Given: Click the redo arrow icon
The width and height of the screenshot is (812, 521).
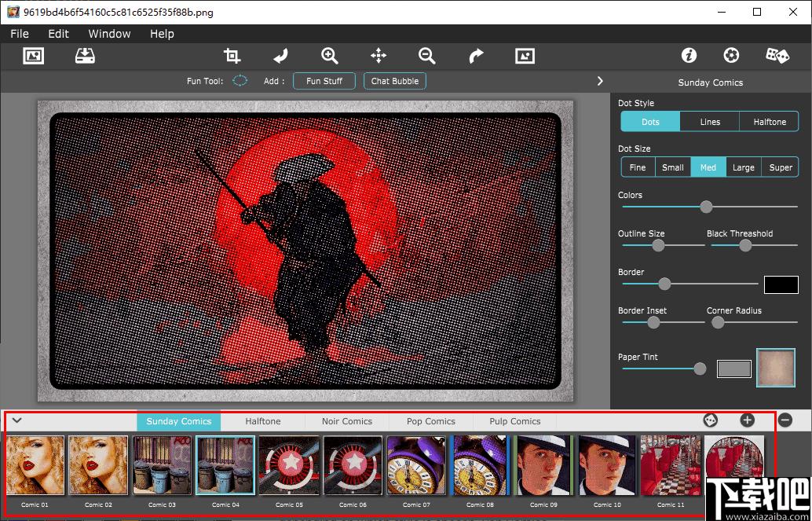Looking at the screenshot, I should click(x=476, y=56).
